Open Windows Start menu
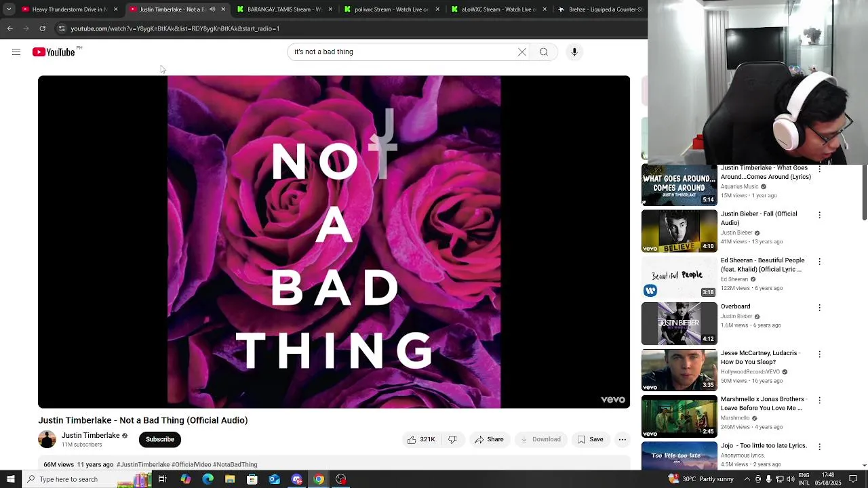This screenshot has width=868, height=488. 10,479
